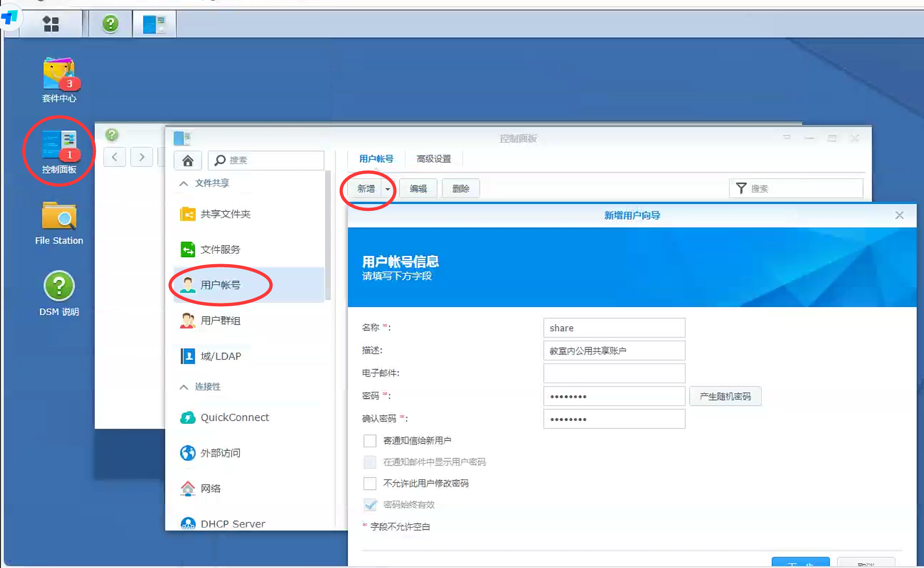Screen dimensions: 924x568
Task: Open QuickConnect settings
Action: click(x=235, y=417)
